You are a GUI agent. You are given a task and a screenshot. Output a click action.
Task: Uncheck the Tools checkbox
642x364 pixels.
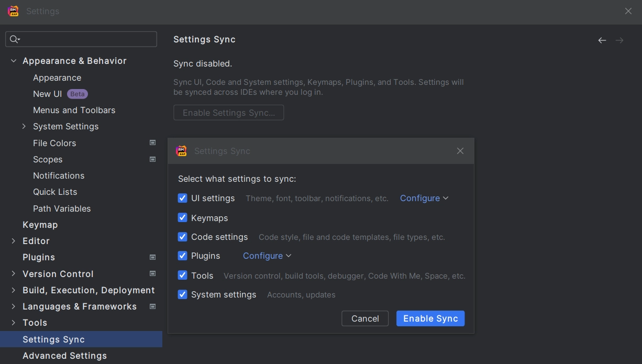[x=182, y=275]
